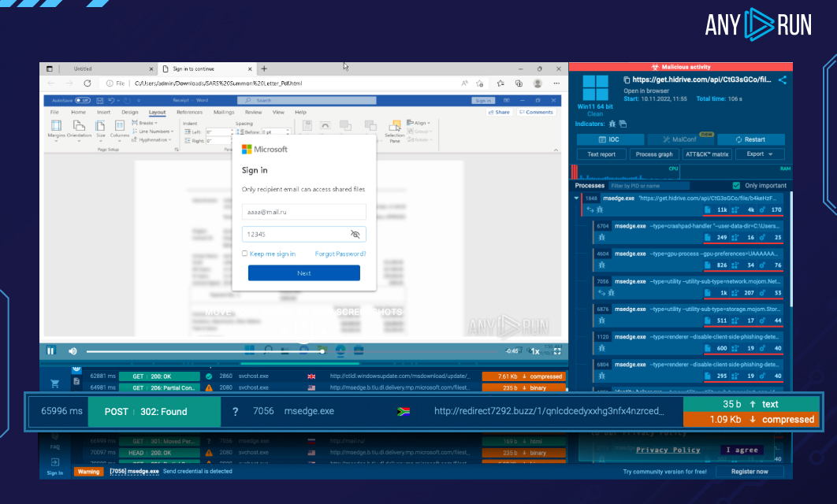Viewport: 837px width, 504px height.
Task: Check the Keep me sign in box
Action: (244, 254)
